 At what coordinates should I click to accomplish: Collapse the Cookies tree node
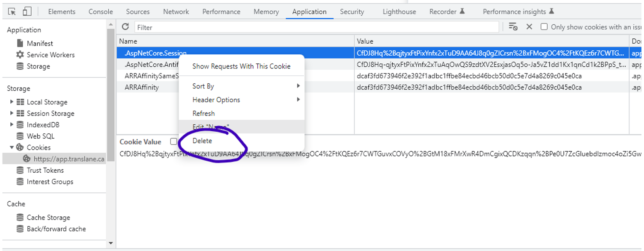[x=12, y=148]
